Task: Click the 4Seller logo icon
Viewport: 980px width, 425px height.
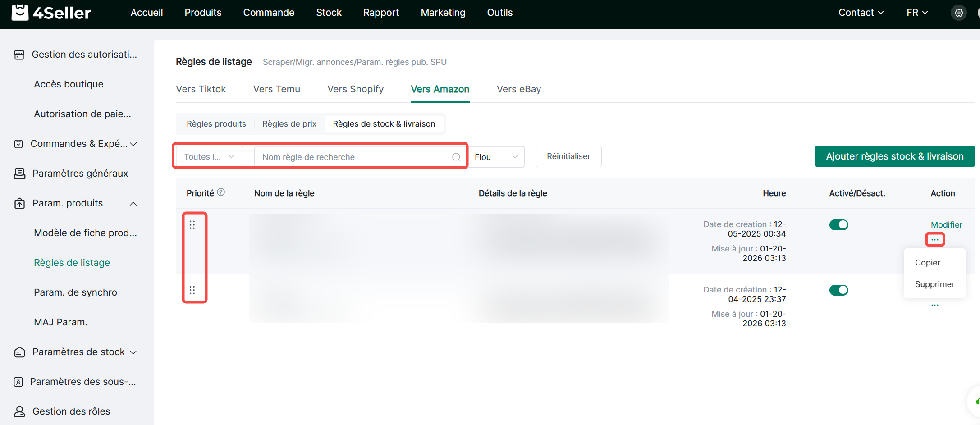Action: (20, 12)
